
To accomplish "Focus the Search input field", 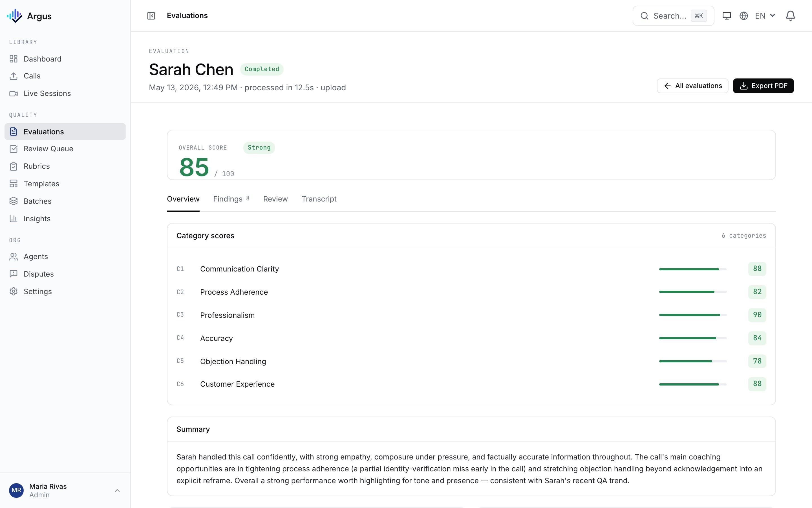I will coord(673,16).
